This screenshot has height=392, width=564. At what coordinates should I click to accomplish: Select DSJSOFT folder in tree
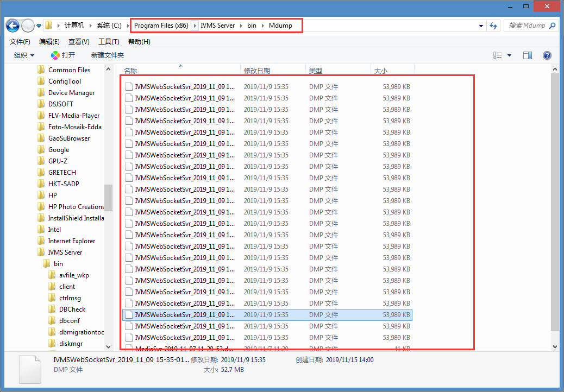point(61,104)
